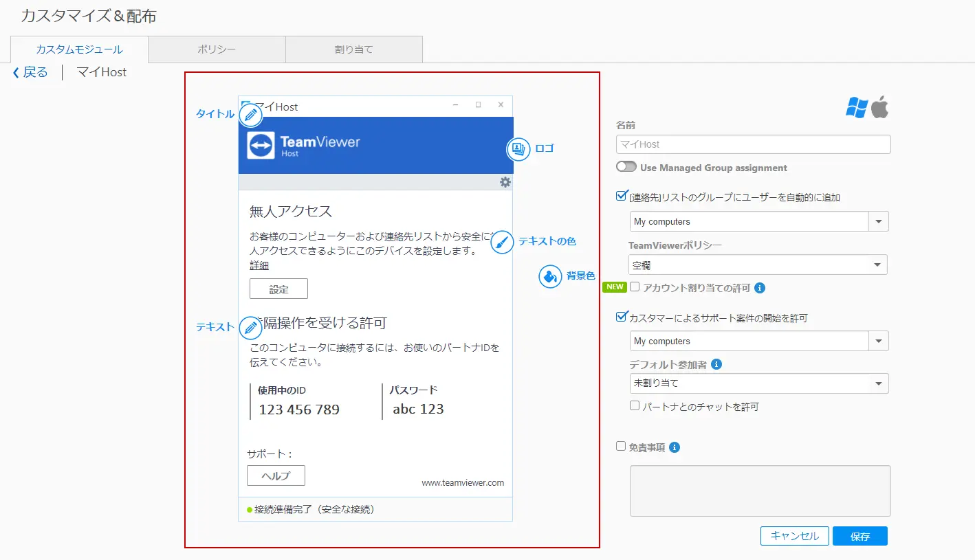Select the text color brush icon
The height and width of the screenshot is (560, 975).
pos(503,242)
